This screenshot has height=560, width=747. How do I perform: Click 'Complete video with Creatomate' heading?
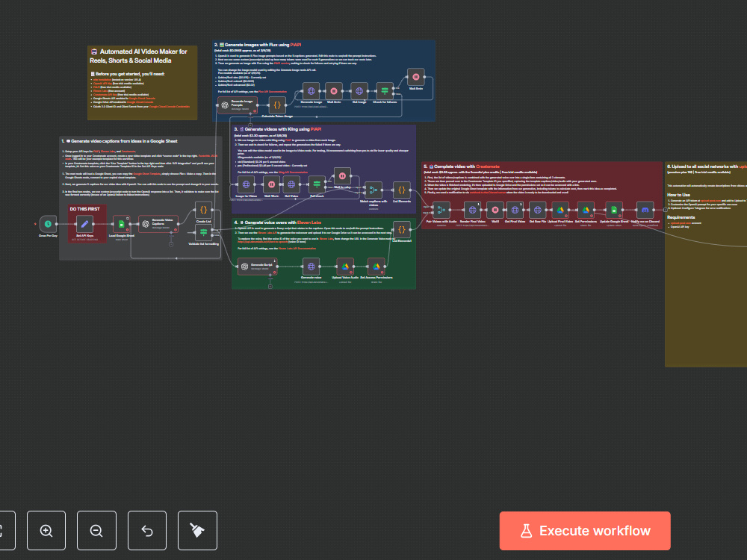[x=462, y=167]
